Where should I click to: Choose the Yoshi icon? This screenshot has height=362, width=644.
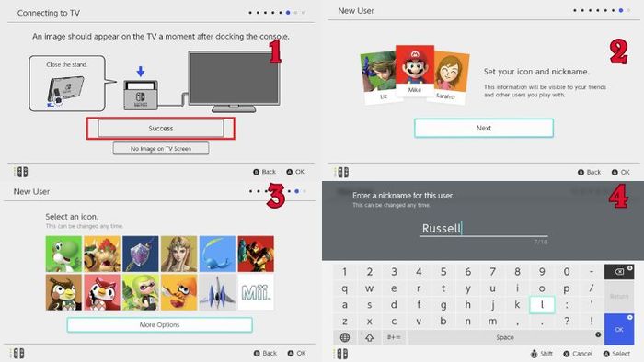(x=63, y=254)
